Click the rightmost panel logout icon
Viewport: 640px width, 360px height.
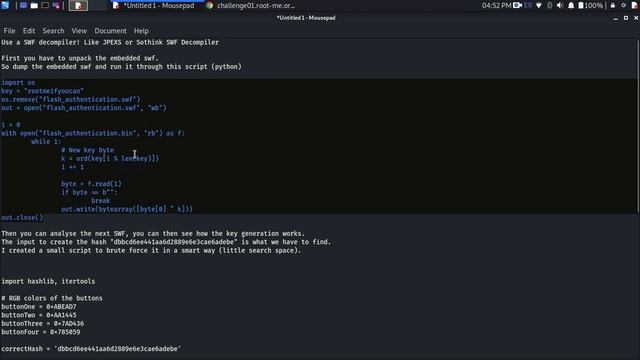(635, 5)
